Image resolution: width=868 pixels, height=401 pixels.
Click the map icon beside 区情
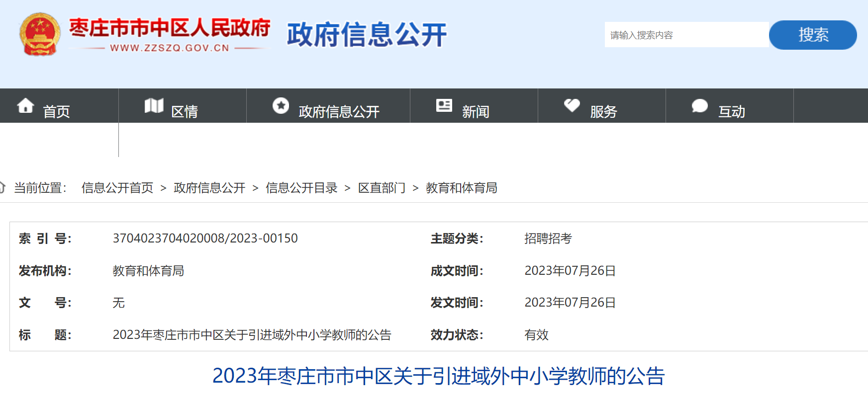coord(154,105)
